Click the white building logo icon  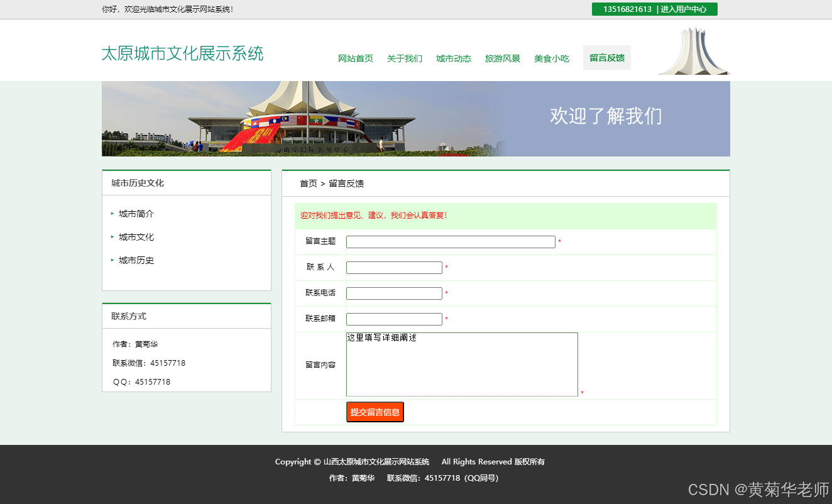[x=694, y=51]
